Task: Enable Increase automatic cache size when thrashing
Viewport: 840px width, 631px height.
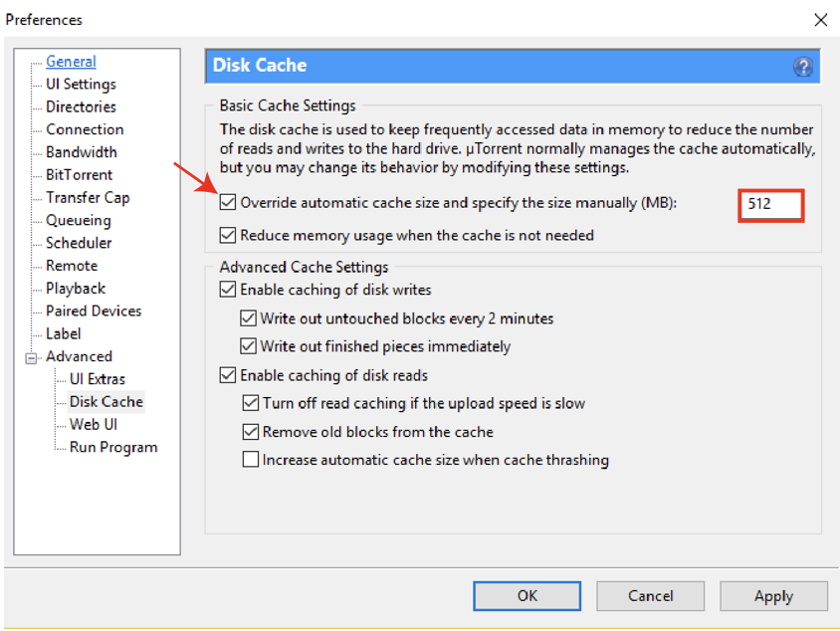Action: (x=250, y=460)
